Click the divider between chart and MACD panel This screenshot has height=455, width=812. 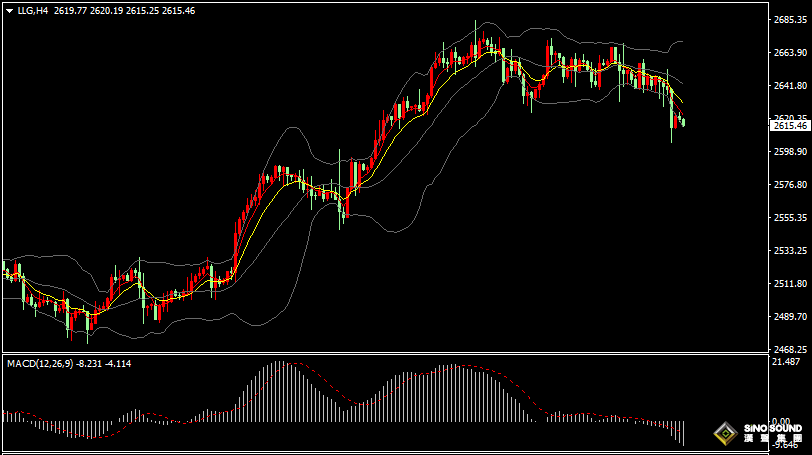pyautogui.click(x=400, y=353)
